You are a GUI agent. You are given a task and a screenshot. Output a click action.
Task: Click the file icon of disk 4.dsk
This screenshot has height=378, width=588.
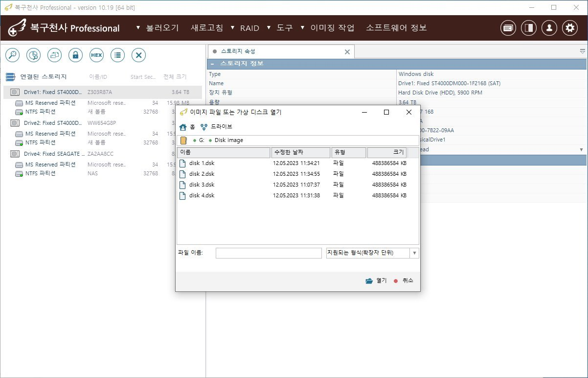pyautogui.click(x=182, y=195)
